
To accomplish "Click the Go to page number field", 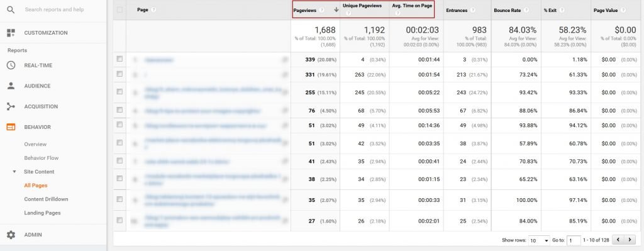I will [x=574, y=240].
